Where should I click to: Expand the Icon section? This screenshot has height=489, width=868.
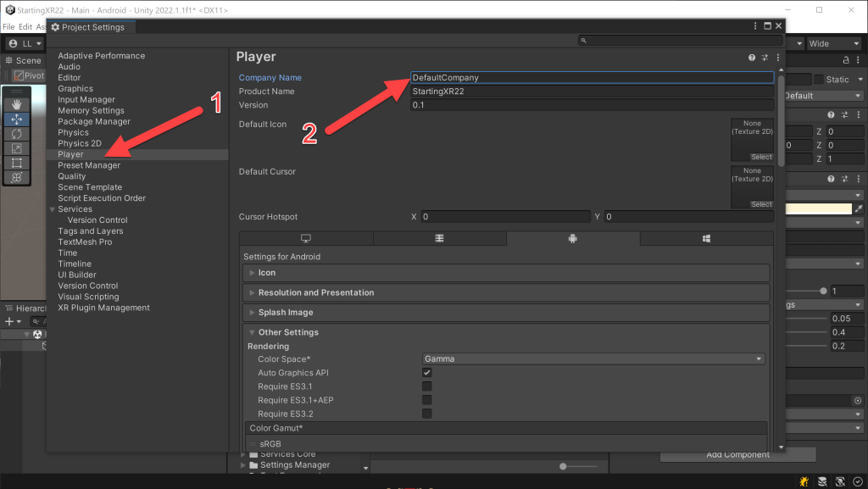[506, 273]
